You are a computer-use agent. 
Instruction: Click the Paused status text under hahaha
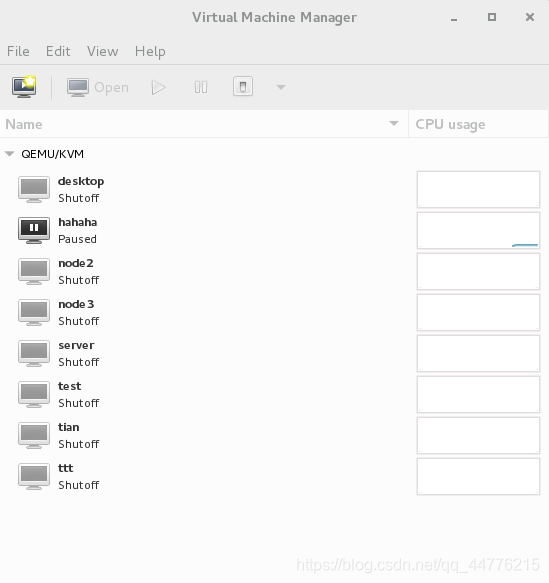coord(77,239)
